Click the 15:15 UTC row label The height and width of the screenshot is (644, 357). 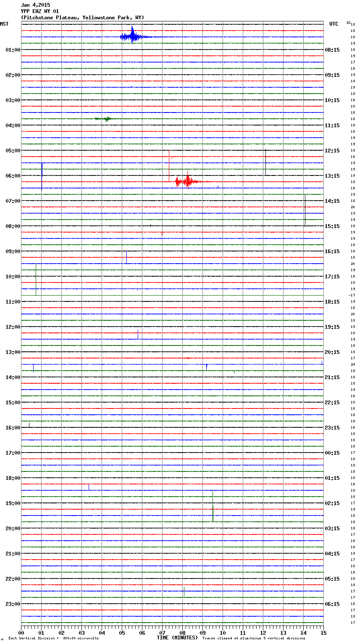point(332,226)
